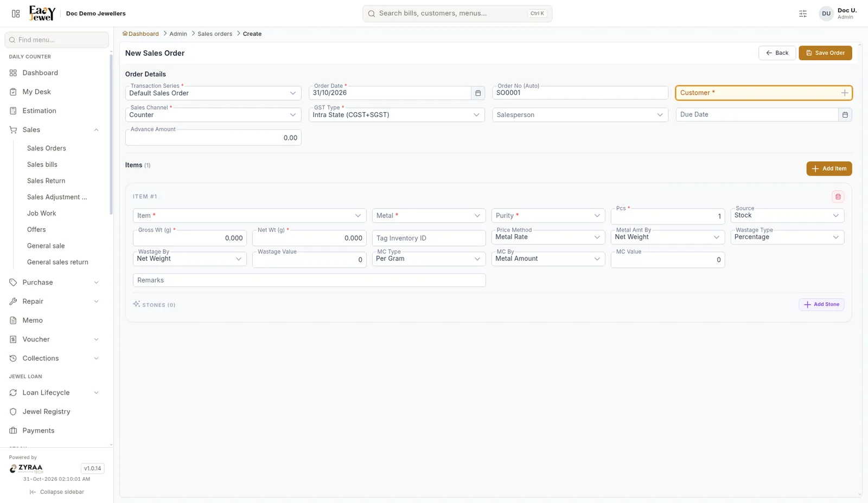Click the Sales orders breadcrumb link
The width and height of the screenshot is (868, 503).
[x=215, y=34]
